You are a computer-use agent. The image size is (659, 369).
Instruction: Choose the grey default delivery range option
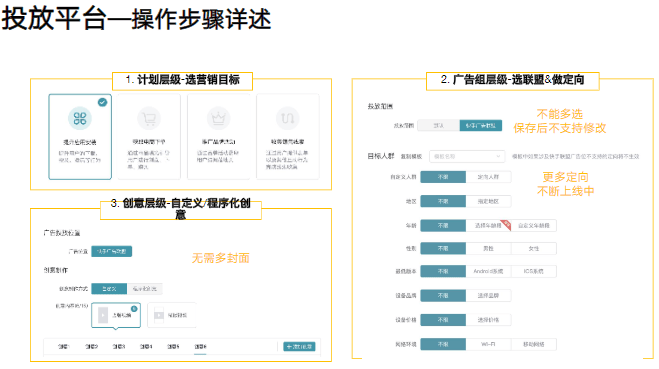coord(439,126)
